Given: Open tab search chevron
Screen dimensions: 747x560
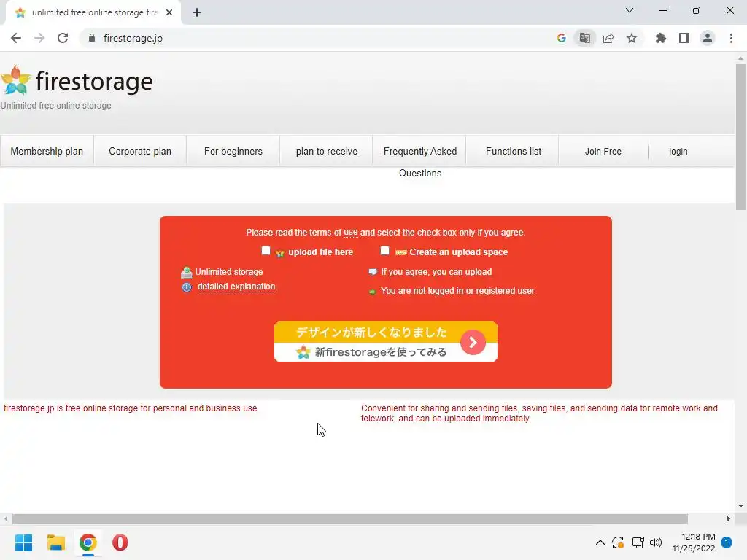Looking at the screenshot, I should pyautogui.click(x=630, y=10).
